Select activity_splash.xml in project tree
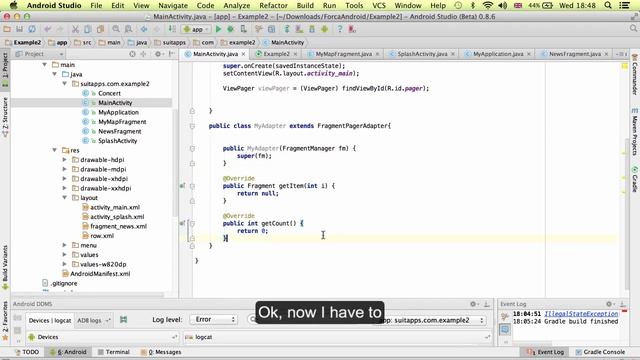Viewport: 640px width, 360px height. click(x=117, y=217)
